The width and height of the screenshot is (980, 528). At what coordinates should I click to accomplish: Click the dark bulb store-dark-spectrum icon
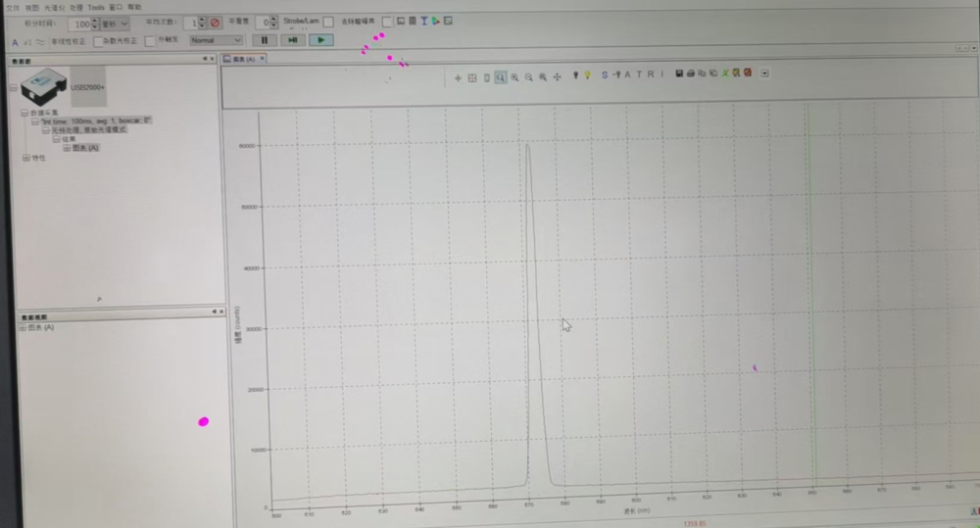[575, 75]
